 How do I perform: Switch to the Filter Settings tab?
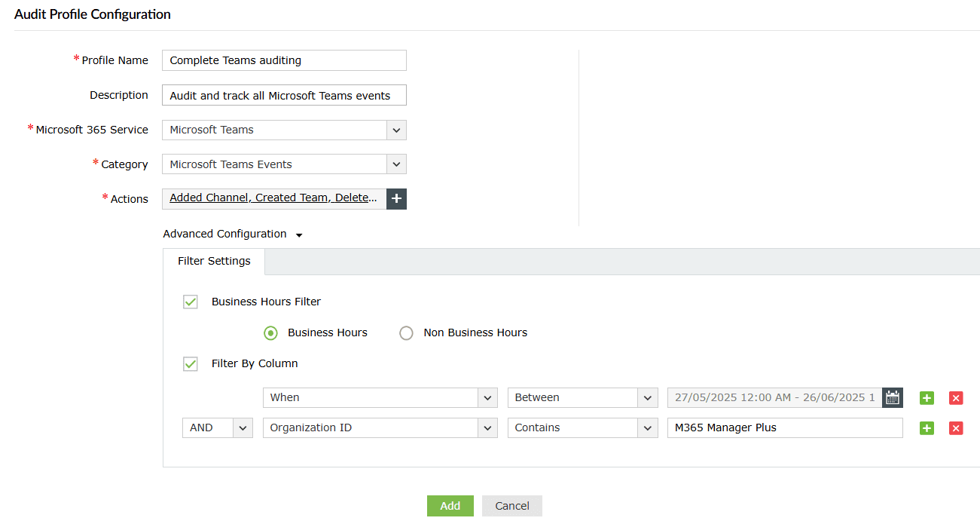point(214,261)
